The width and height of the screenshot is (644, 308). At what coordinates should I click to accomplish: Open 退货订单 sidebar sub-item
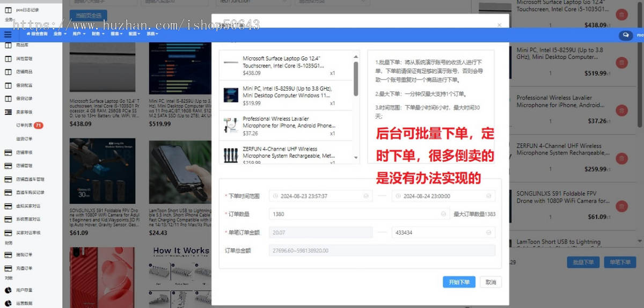[x=24, y=139]
